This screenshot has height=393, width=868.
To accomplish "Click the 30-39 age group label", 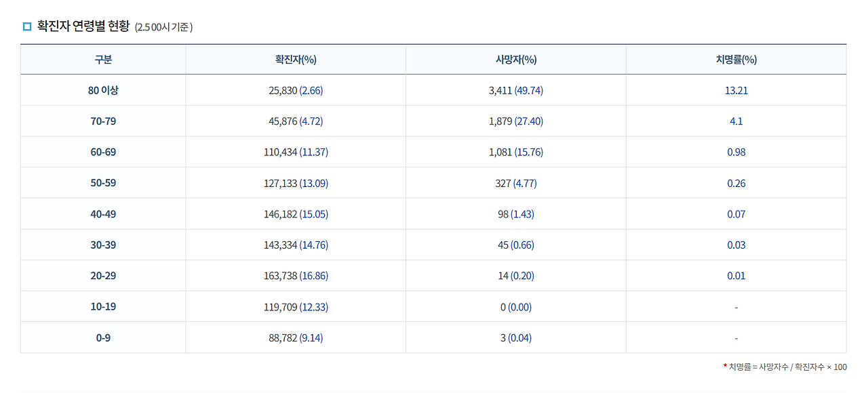I will coord(103,245).
